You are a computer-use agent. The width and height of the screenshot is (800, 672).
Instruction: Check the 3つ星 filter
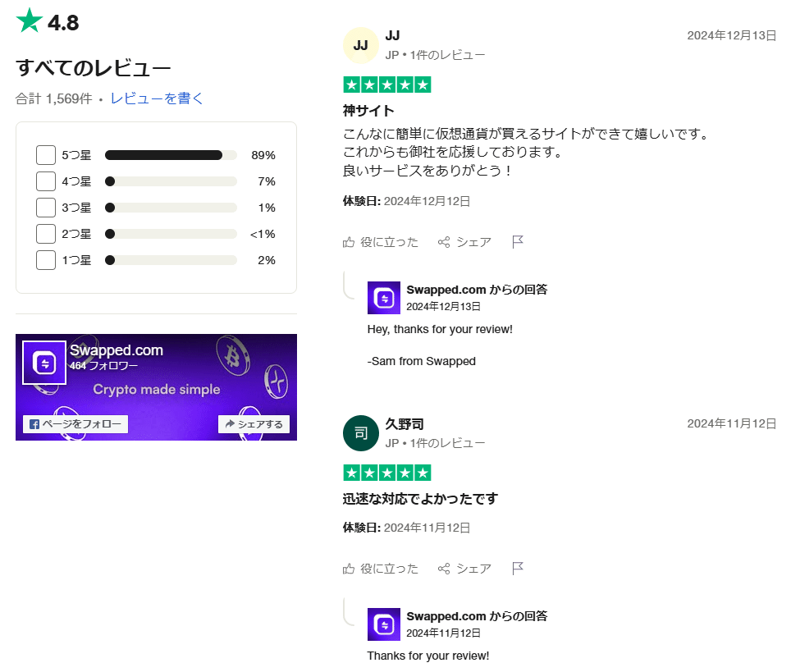pyautogui.click(x=45, y=207)
